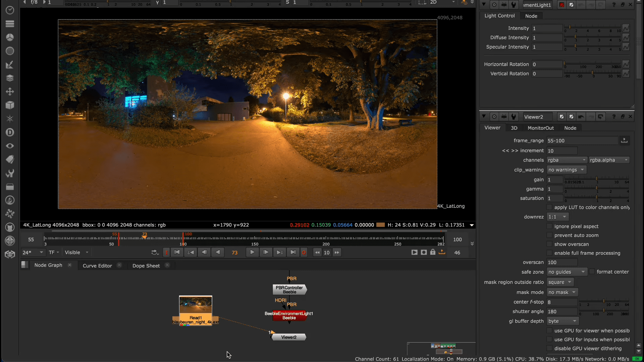This screenshot has height=362, width=644.
Task: Open the mask mode dropdown
Action: coord(562,292)
